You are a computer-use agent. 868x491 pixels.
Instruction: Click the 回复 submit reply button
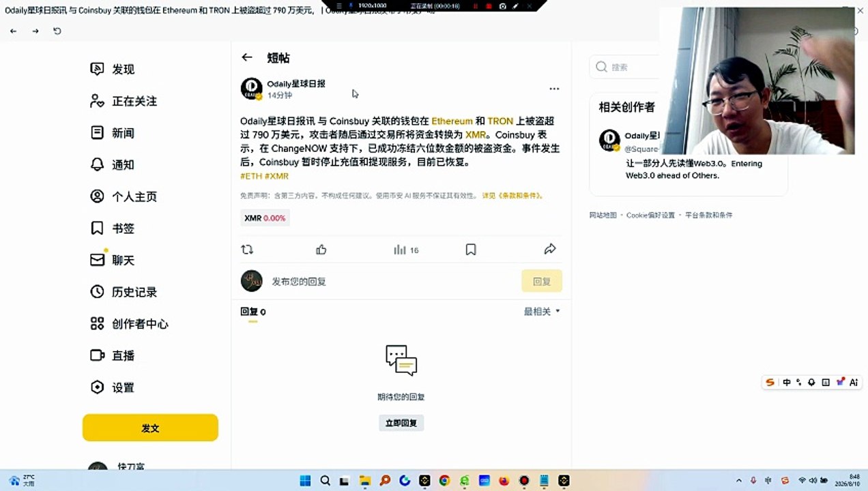[x=542, y=281]
